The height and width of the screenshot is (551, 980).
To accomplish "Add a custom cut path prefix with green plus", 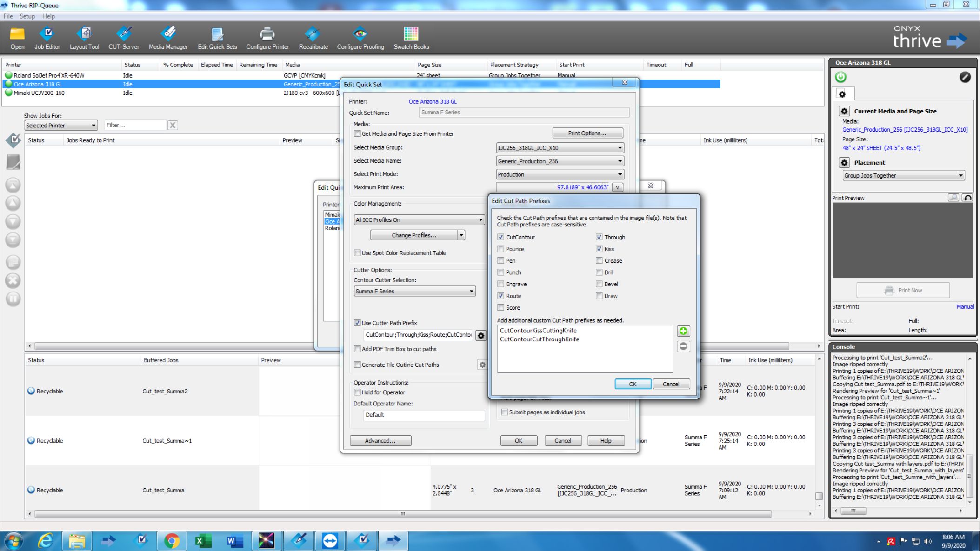I will point(683,331).
